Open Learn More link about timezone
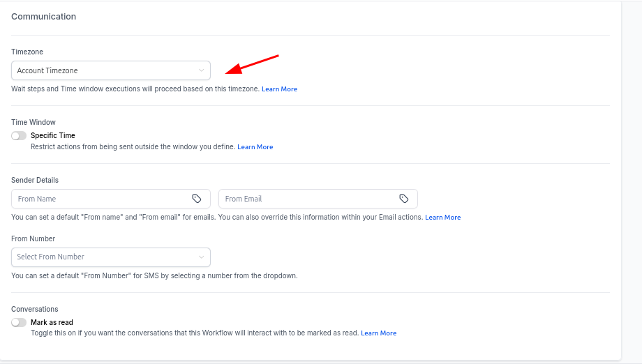 pyautogui.click(x=279, y=89)
